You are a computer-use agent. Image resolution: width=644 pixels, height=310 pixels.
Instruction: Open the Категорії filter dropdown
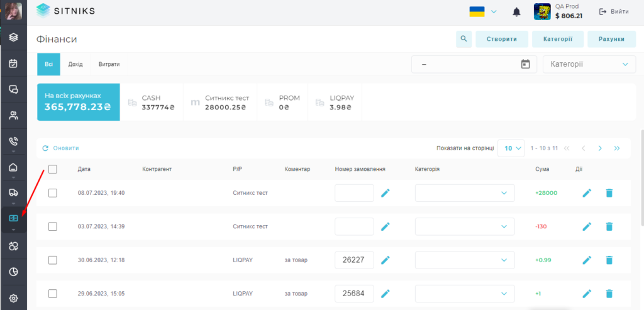[589, 65]
